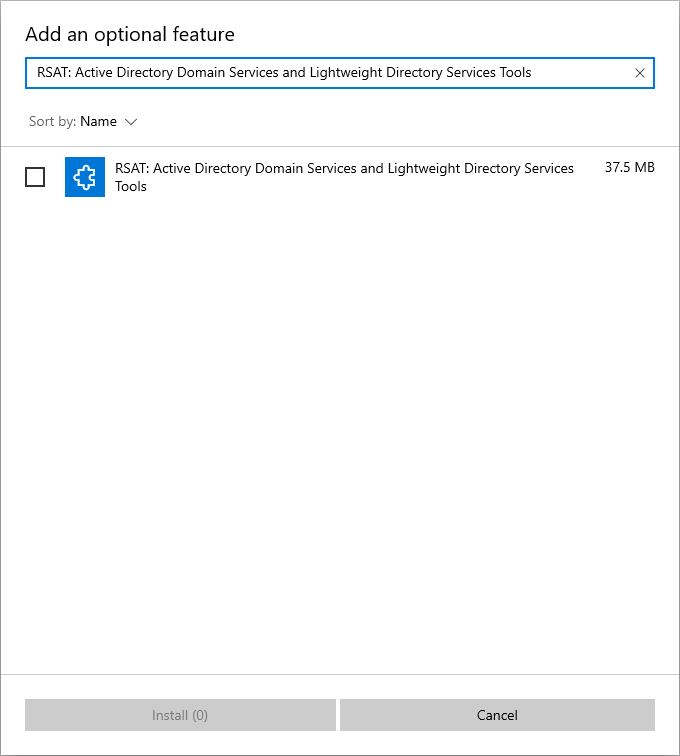Click the Install (0) button
This screenshot has height=756, width=680.
pyautogui.click(x=180, y=715)
